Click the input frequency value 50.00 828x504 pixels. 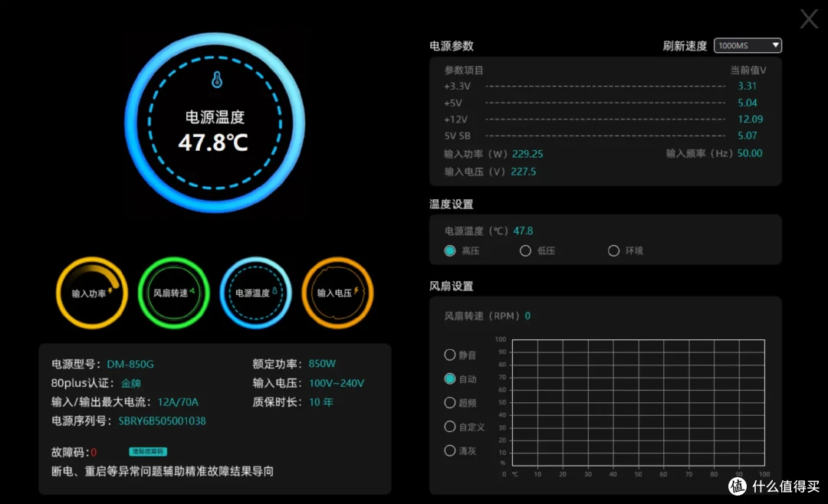(750, 154)
